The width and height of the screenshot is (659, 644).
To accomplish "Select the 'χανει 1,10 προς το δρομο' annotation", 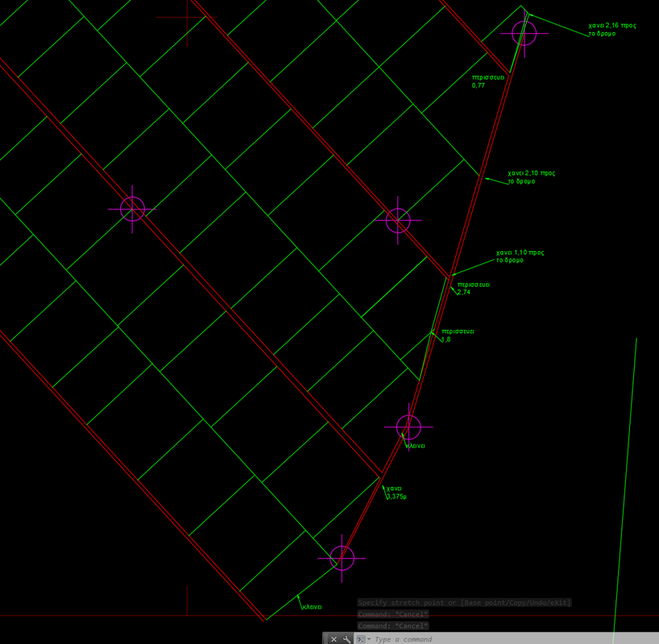I will 520,256.
